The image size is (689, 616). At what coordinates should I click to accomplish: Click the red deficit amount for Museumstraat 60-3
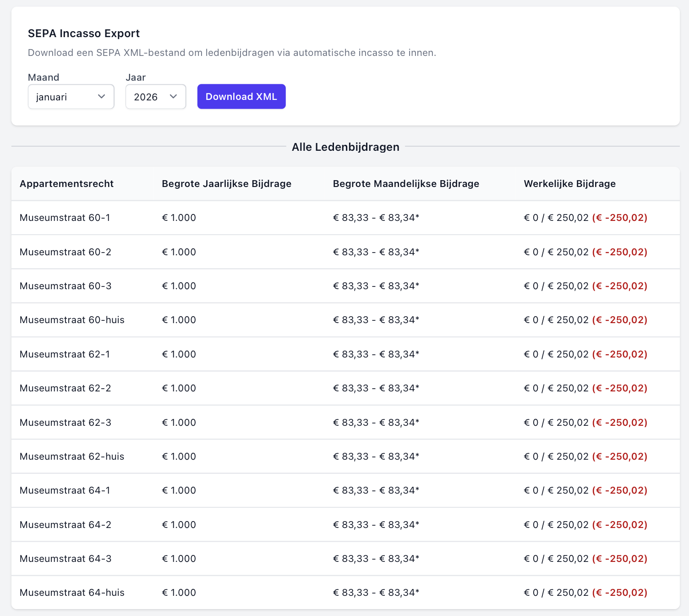pos(619,286)
